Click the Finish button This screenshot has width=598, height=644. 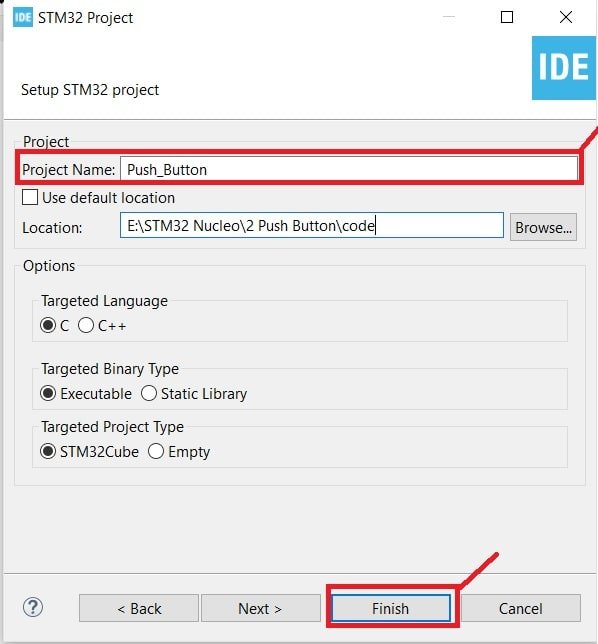(391, 608)
